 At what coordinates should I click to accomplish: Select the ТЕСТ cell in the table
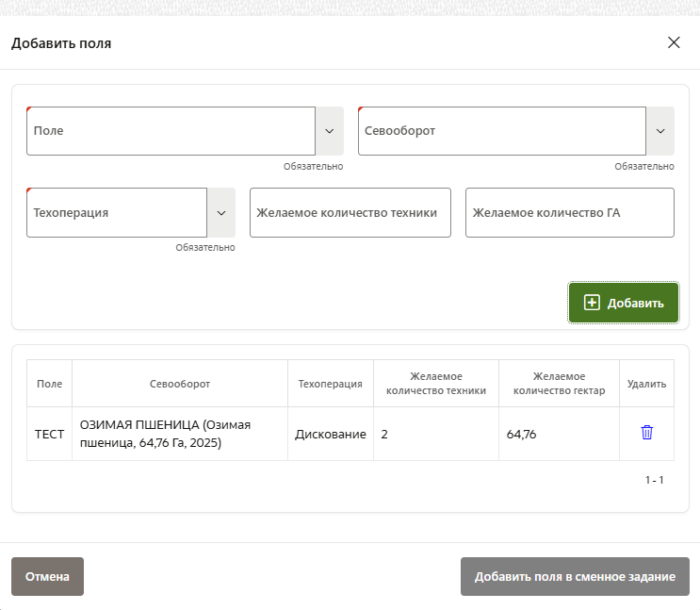tap(49, 434)
